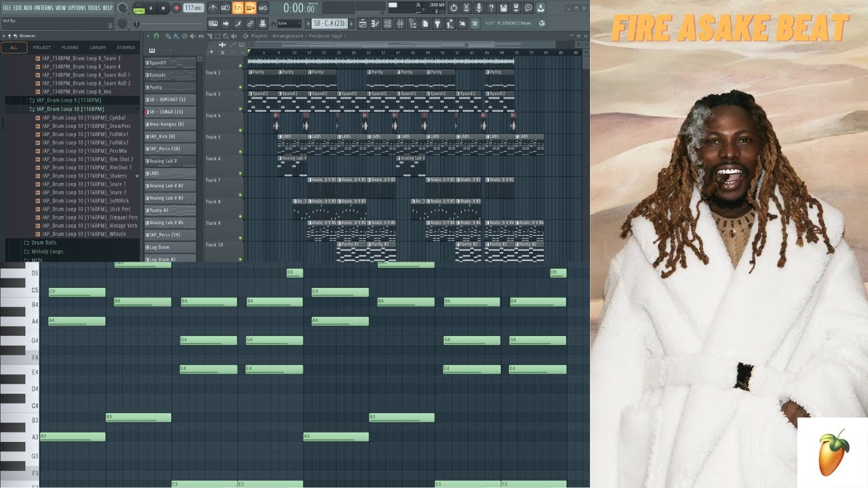Toggle the link multi-link controllers button
The image size is (868, 488).
click(x=250, y=23)
